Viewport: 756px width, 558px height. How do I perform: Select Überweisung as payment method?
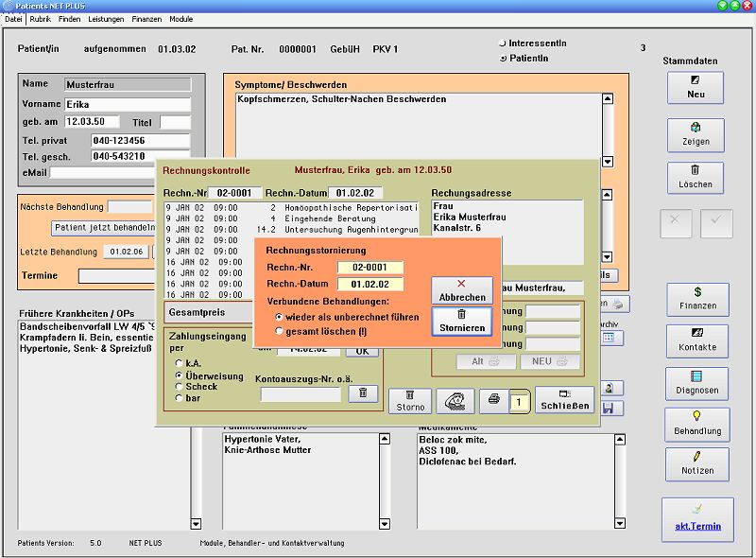pos(179,375)
